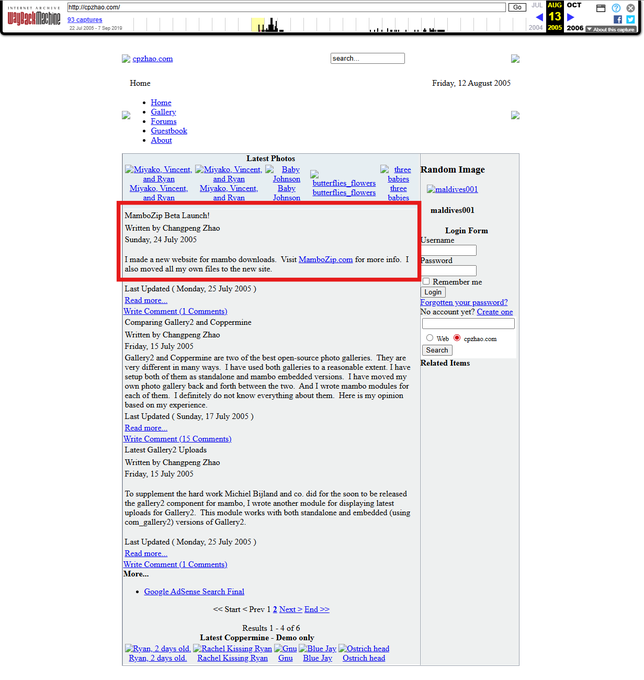Open Home in navigation list
This screenshot has width=644, height=680.
pos(161,102)
